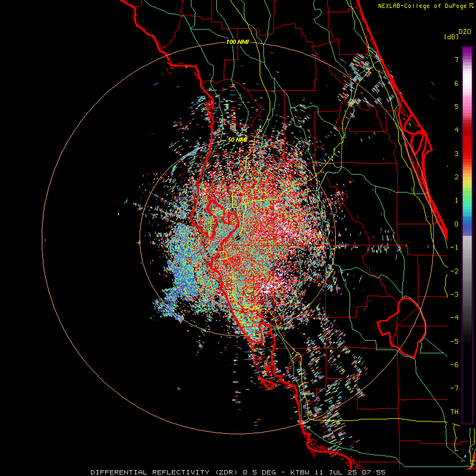476x476 pixels.
Task: Click the 6 value on the color scale
Action: tap(456, 83)
